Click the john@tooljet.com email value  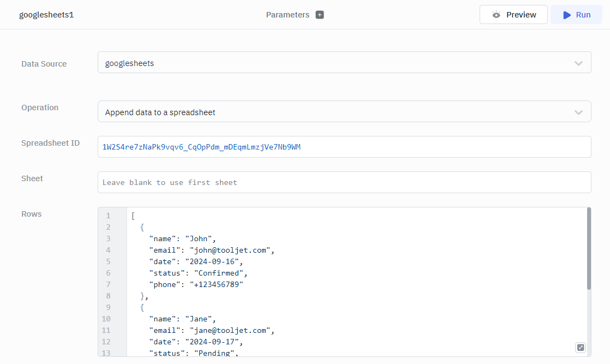[231, 250]
